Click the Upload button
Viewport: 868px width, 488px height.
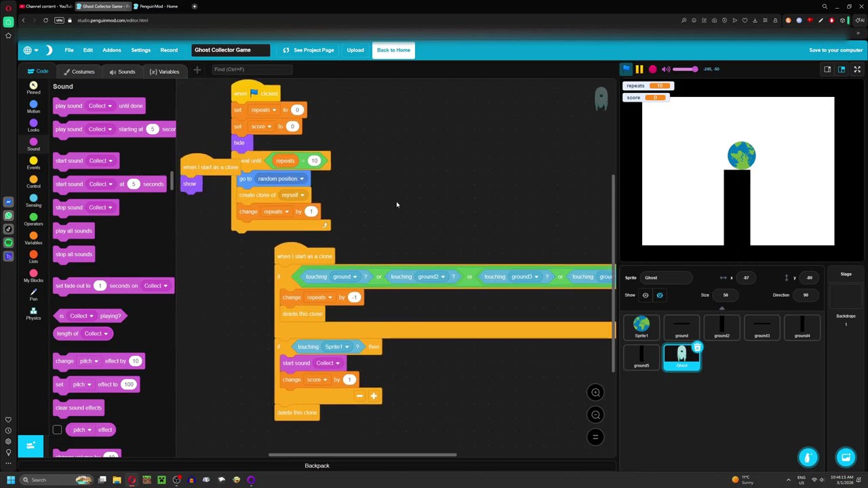(355, 50)
